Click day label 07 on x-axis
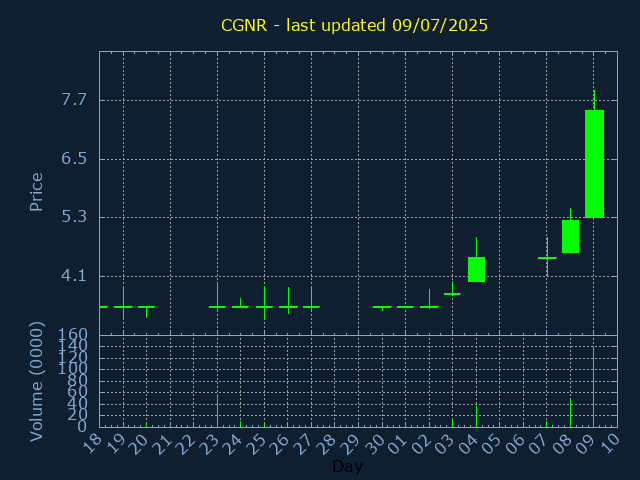This screenshot has height=480, width=640. coord(540,444)
